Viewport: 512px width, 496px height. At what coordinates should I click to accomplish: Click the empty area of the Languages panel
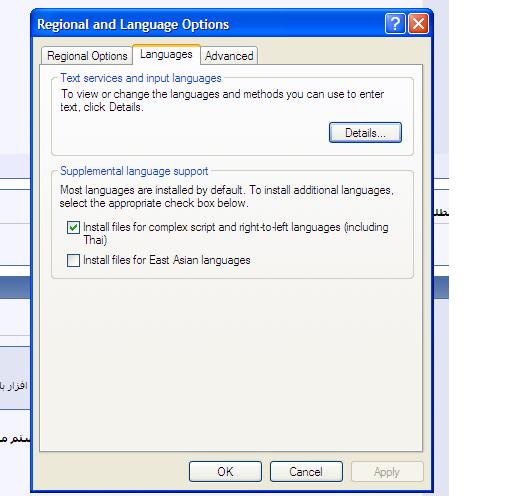(x=231, y=363)
